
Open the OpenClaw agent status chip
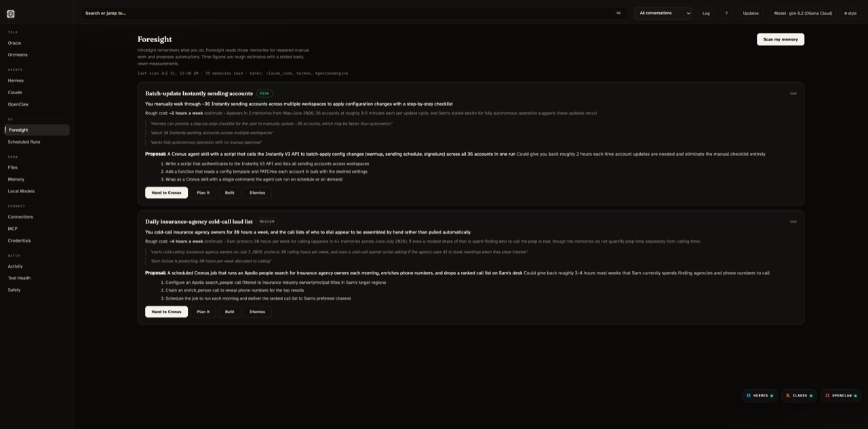tap(841, 396)
